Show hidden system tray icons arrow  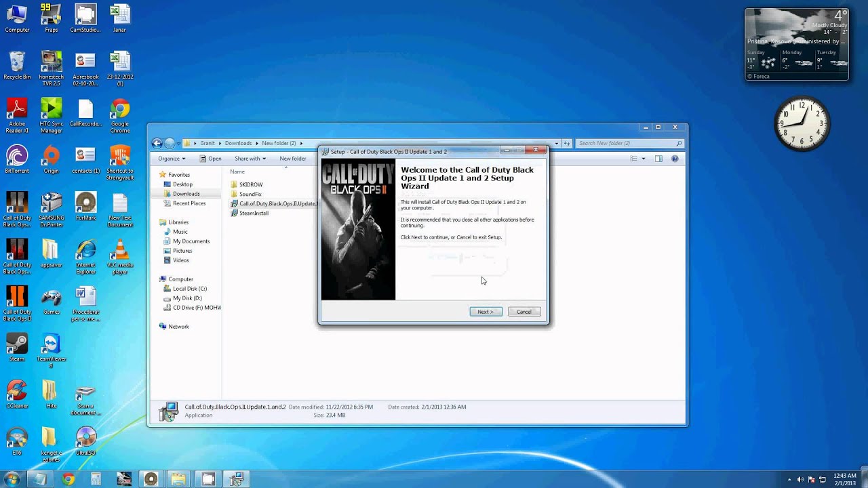tap(789, 479)
